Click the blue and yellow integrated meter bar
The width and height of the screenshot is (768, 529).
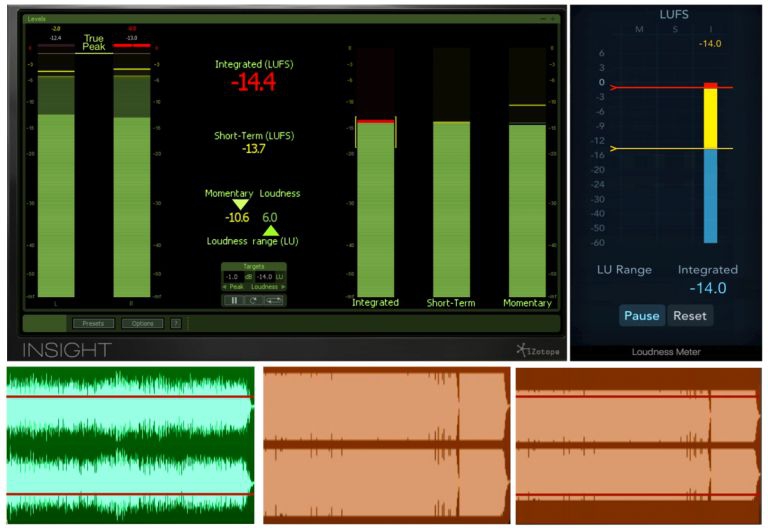(x=710, y=163)
